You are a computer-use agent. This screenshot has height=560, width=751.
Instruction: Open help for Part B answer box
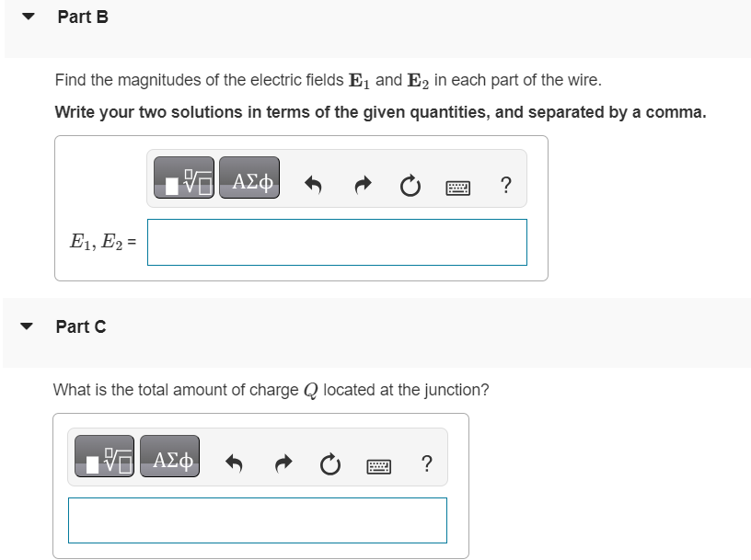point(506,185)
